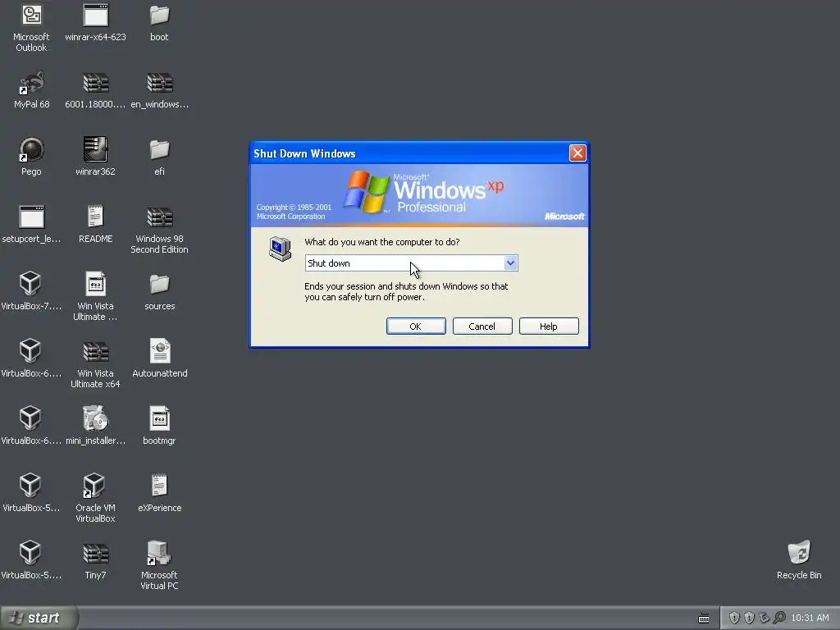Select the boot folder on the desktop
This screenshot has width=840, height=630.
[x=159, y=16]
